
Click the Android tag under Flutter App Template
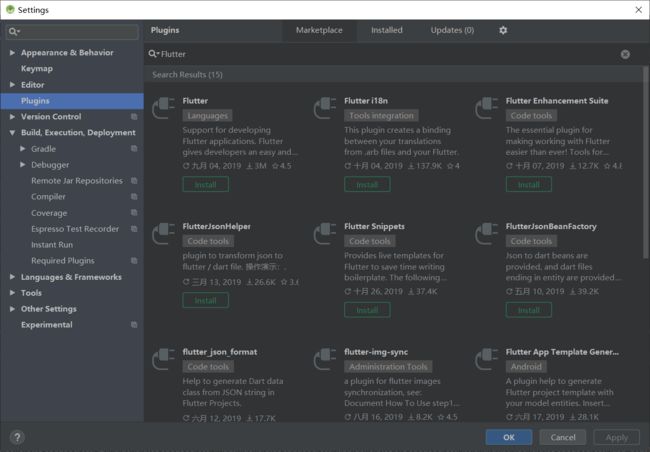[x=526, y=367]
